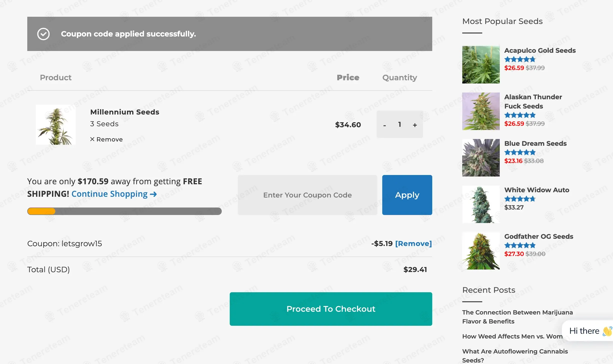Click the Acapulco Gold sale price $26.59
Screen dimensions: 613x364
point(514,68)
